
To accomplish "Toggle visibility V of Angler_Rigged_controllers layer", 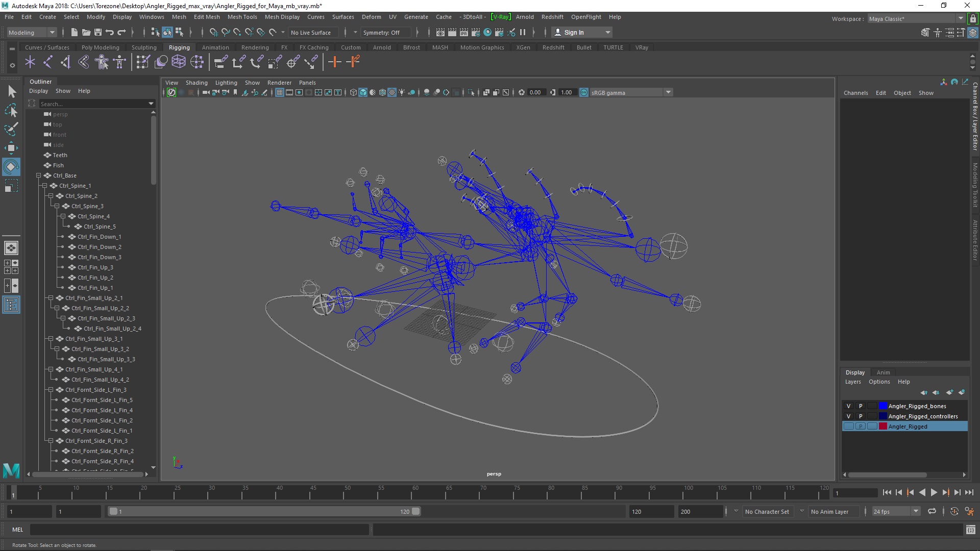I will click(x=848, y=416).
